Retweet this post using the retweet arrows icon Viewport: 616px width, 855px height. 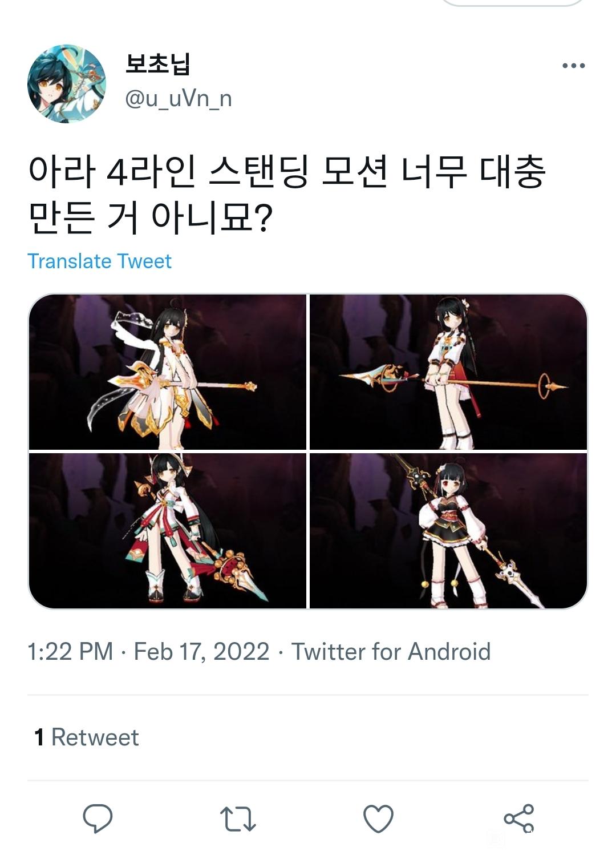click(x=238, y=819)
